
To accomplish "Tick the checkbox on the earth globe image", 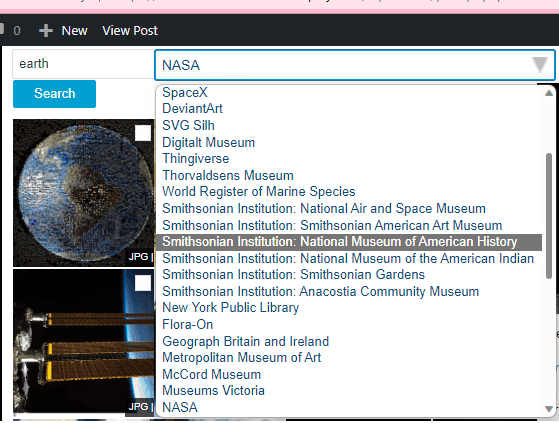I will pyautogui.click(x=143, y=133).
